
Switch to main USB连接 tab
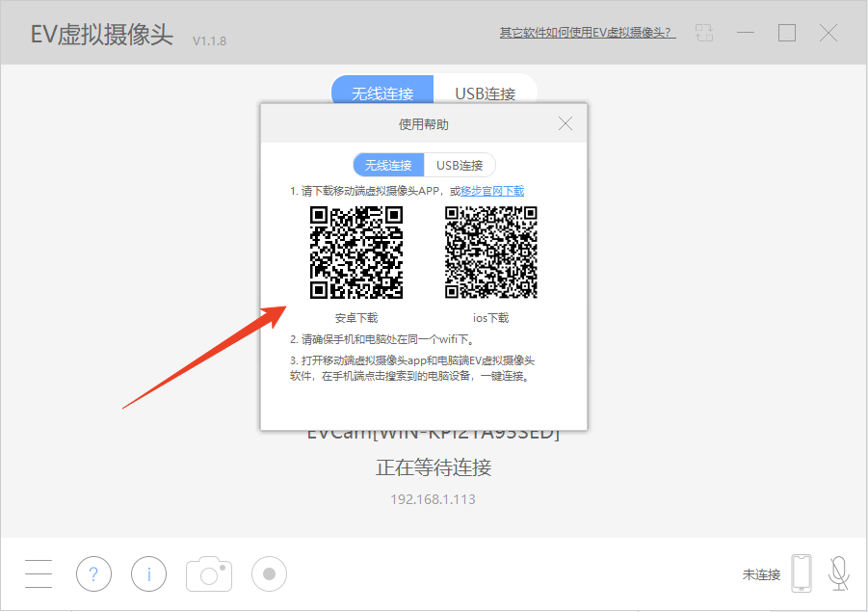[x=485, y=93]
